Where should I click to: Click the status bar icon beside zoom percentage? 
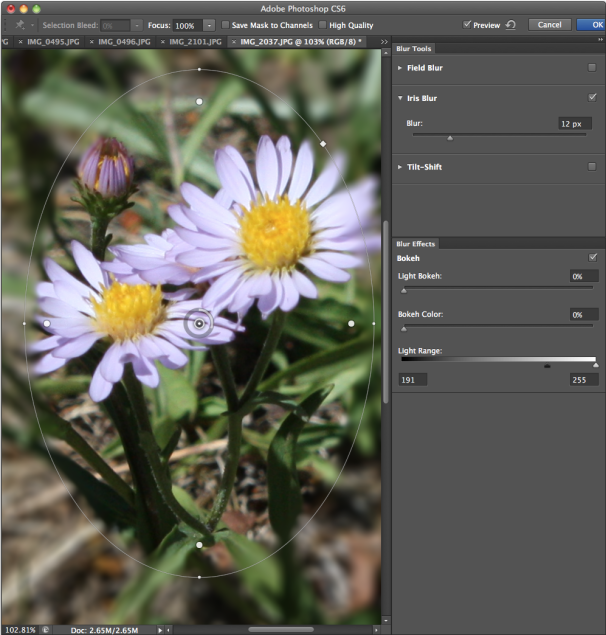click(x=46, y=630)
